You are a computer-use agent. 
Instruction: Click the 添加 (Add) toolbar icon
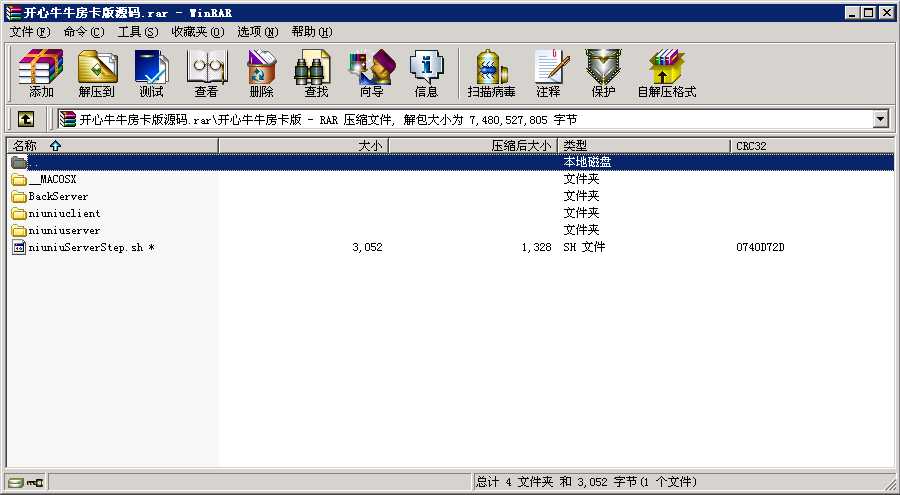41,73
